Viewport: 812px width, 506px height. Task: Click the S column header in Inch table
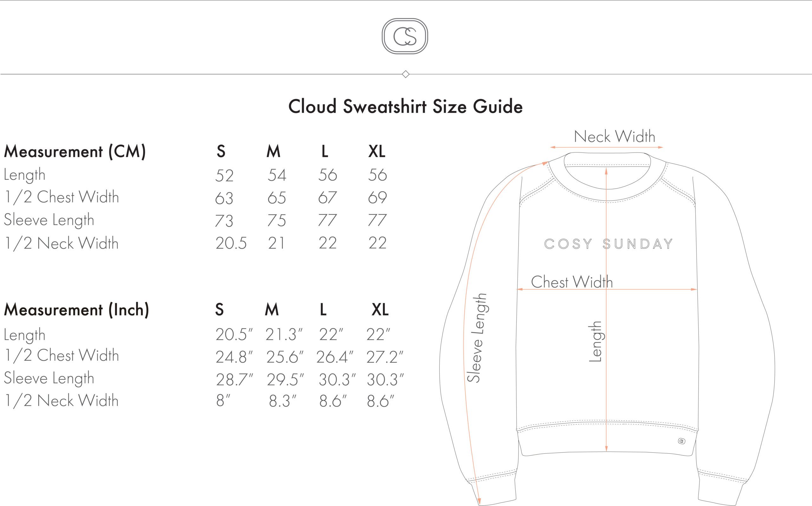point(219,309)
